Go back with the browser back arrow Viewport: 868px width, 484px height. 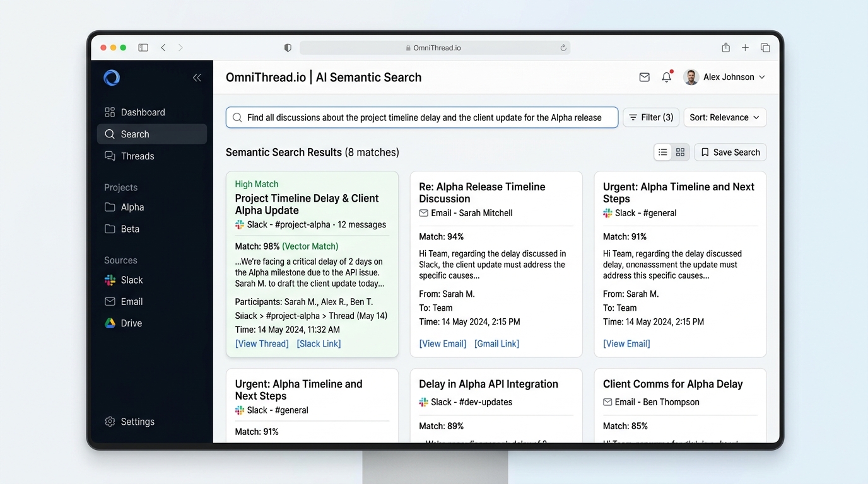pos(163,48)
